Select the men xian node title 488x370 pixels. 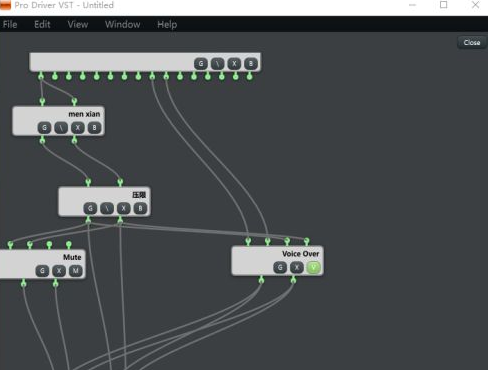point(84,114)
